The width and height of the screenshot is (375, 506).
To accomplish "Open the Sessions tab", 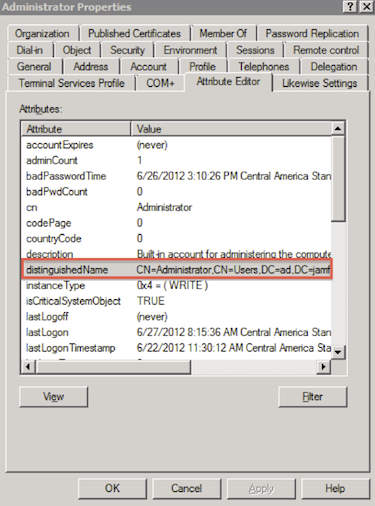I will [255, 50].
